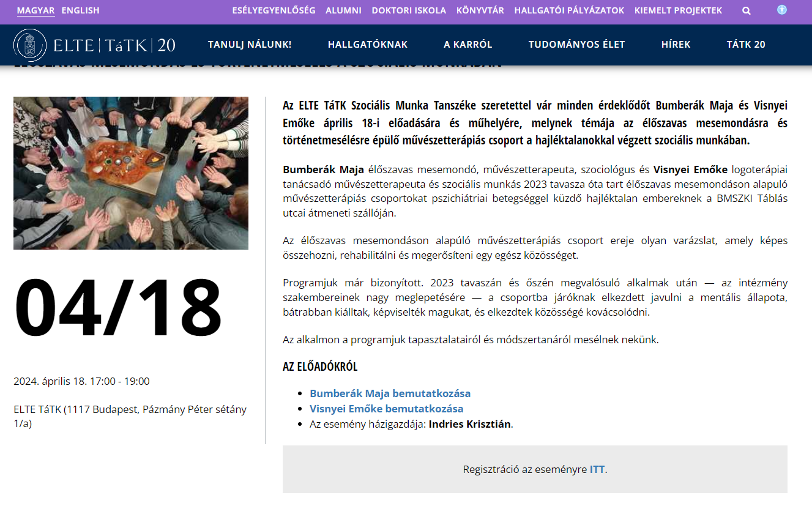
Task: Click the ITT registration link
Action: click(597, 470)
